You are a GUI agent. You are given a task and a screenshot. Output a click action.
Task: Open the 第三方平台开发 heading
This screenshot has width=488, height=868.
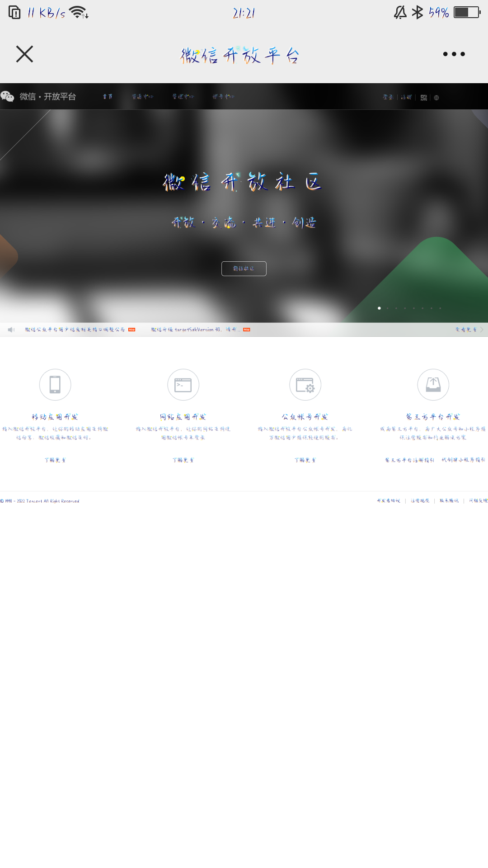(x=433, y=417)
